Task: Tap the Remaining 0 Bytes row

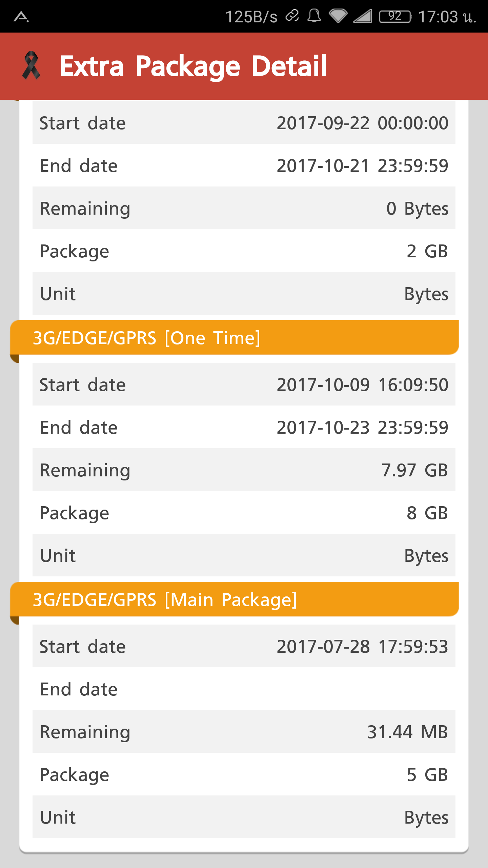Action: click(x=244, y=208)
